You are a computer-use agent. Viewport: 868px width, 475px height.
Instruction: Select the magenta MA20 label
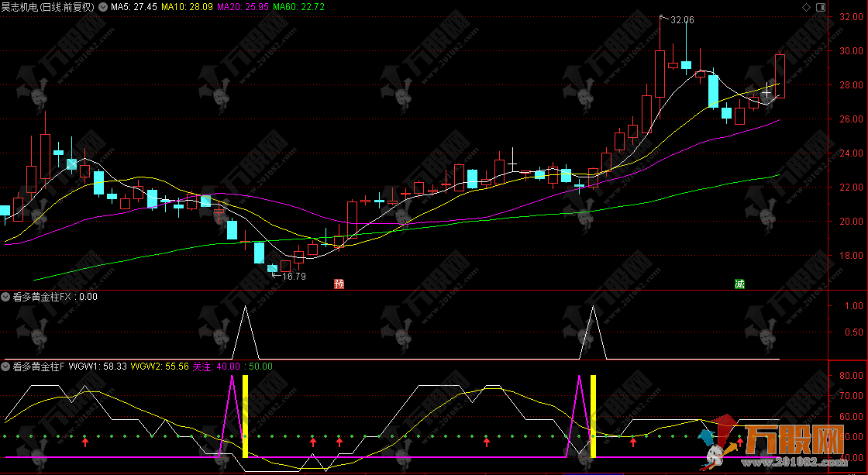[x=243, y=7]
